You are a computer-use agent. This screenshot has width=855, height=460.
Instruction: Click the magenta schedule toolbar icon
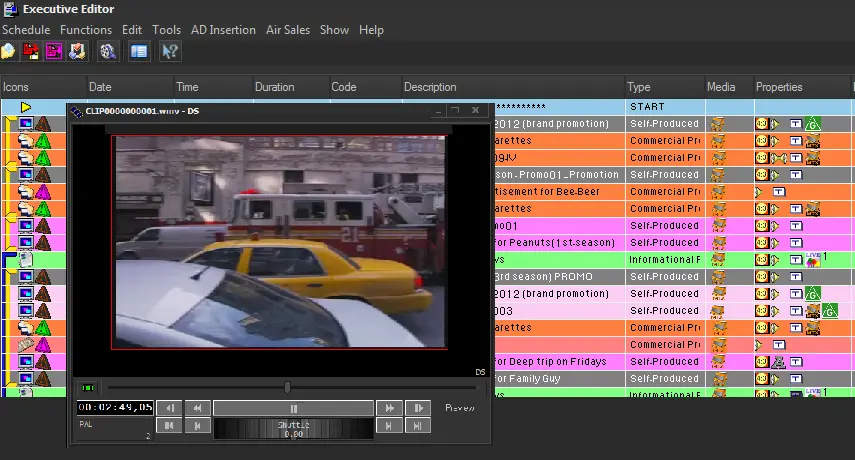tap(54, 51)
